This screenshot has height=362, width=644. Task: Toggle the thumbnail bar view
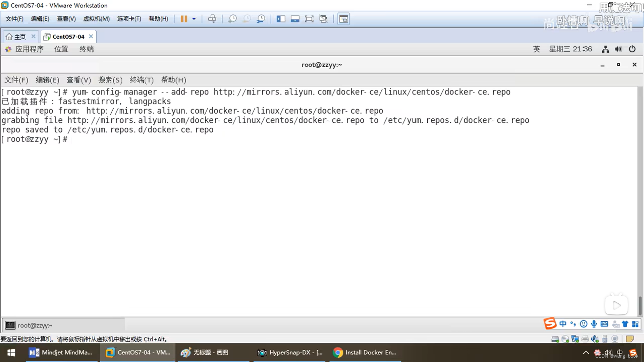[295, 19]
